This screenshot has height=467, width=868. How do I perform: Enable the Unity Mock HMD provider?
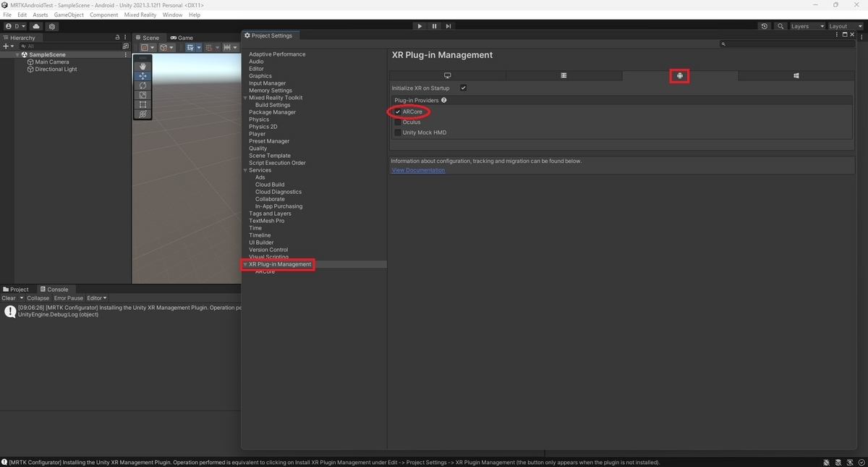pyautogui.click(x=398, y=132)
